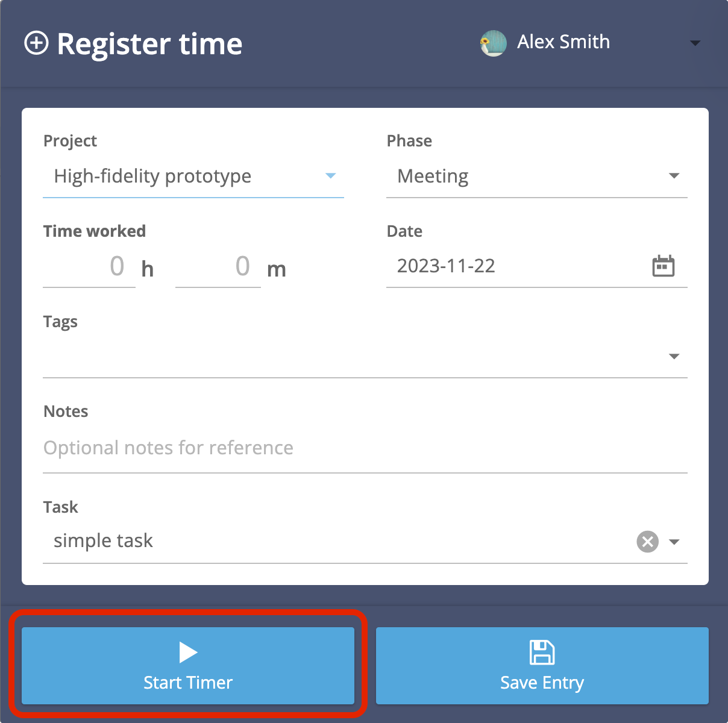
Task: Click the Register time header title
Action: point(149,43)
